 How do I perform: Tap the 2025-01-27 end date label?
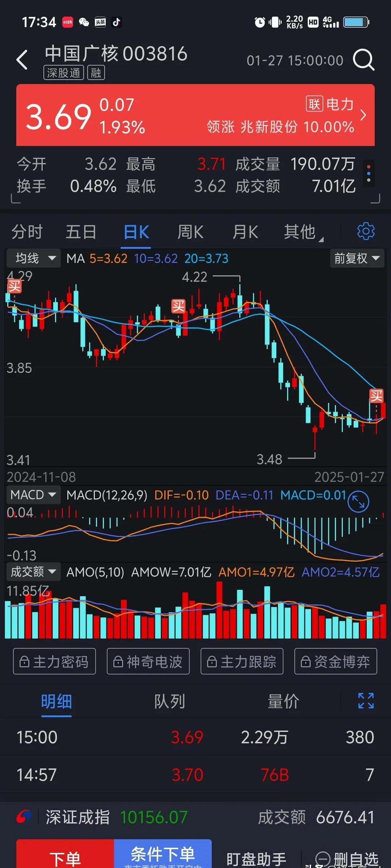point(349,477)
